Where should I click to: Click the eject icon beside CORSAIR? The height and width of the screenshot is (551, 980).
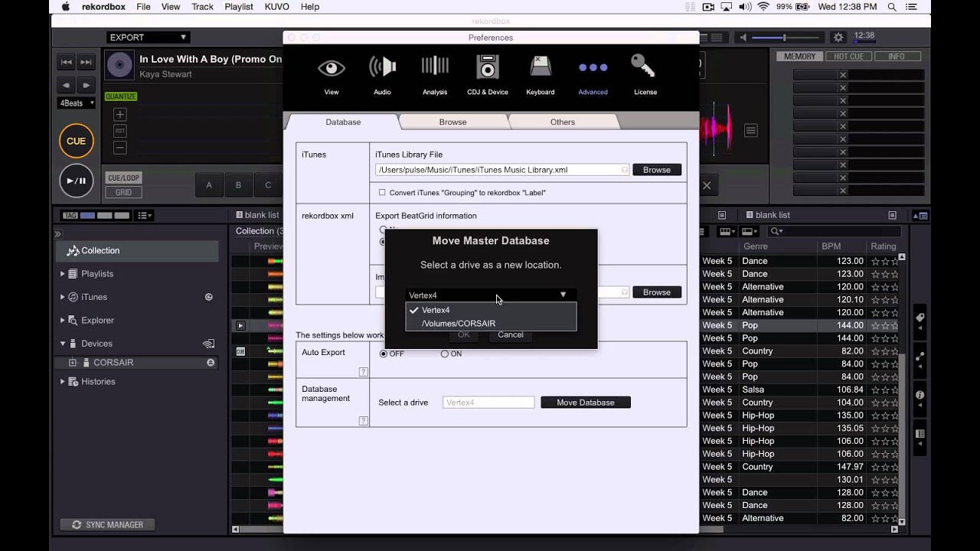tap(211, 363)
